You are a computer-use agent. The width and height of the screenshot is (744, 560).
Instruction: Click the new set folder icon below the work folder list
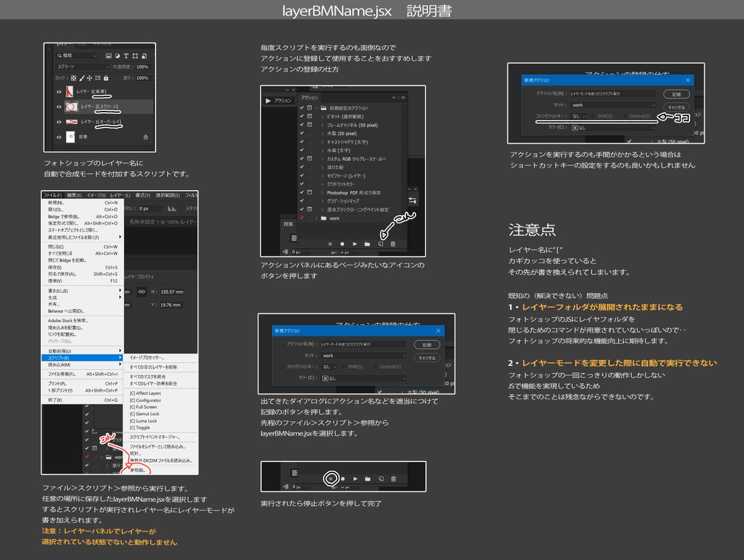pyautogui.click(x=367, y=244)
